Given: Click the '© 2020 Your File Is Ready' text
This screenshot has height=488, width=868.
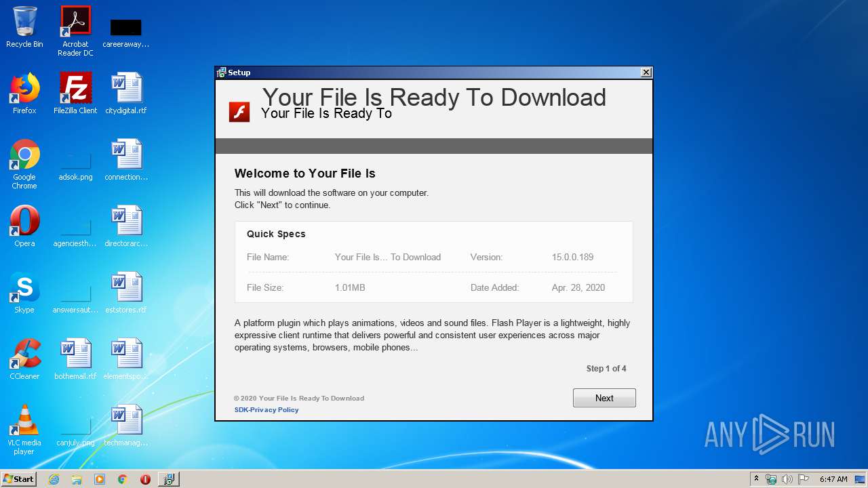Looking at the screenshot, I should 299,398.
